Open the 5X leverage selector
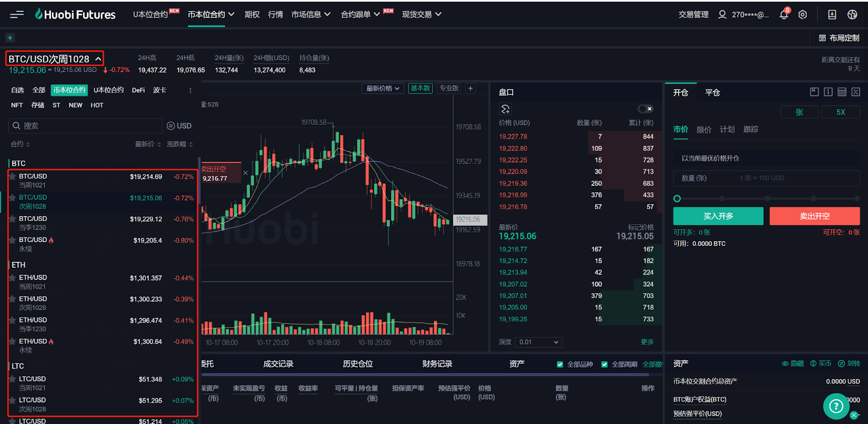The width and height of the screenshot is (868, 424). tap(841, 112)
